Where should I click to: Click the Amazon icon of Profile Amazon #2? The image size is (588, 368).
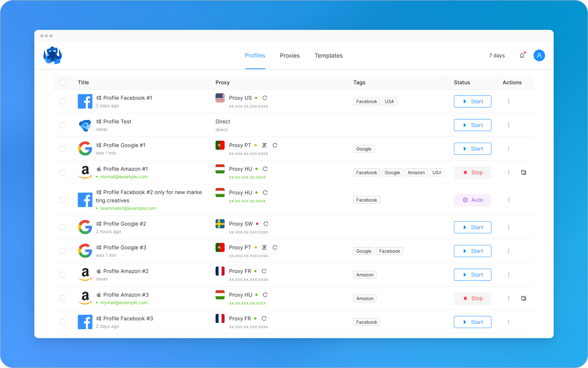(85, 274)
